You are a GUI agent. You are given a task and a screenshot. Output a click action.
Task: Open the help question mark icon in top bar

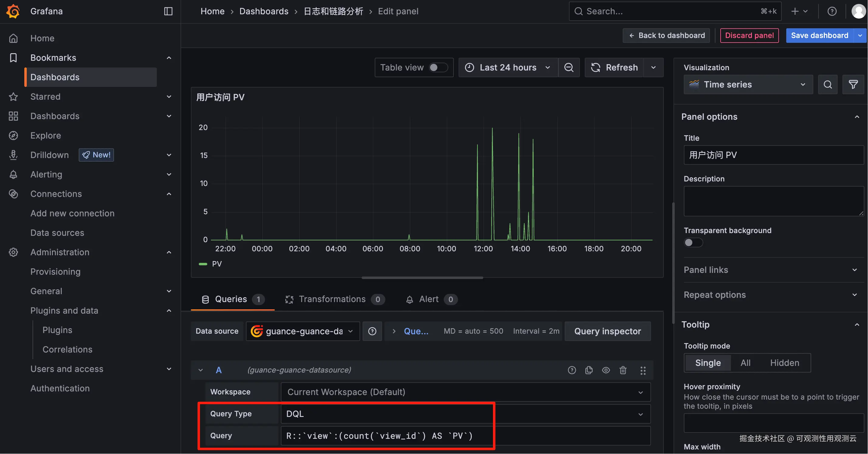(x=832, y=11)
